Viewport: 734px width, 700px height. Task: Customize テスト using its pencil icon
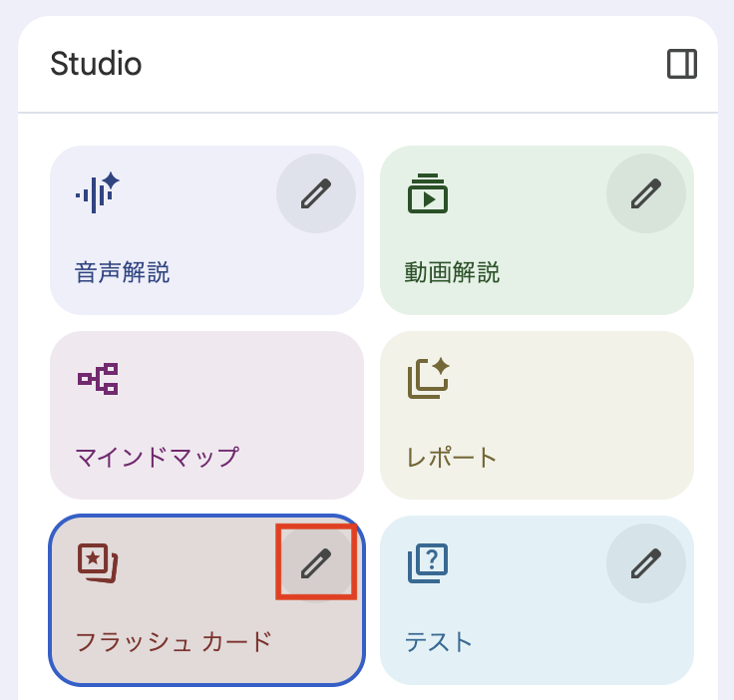click(646, 564)
